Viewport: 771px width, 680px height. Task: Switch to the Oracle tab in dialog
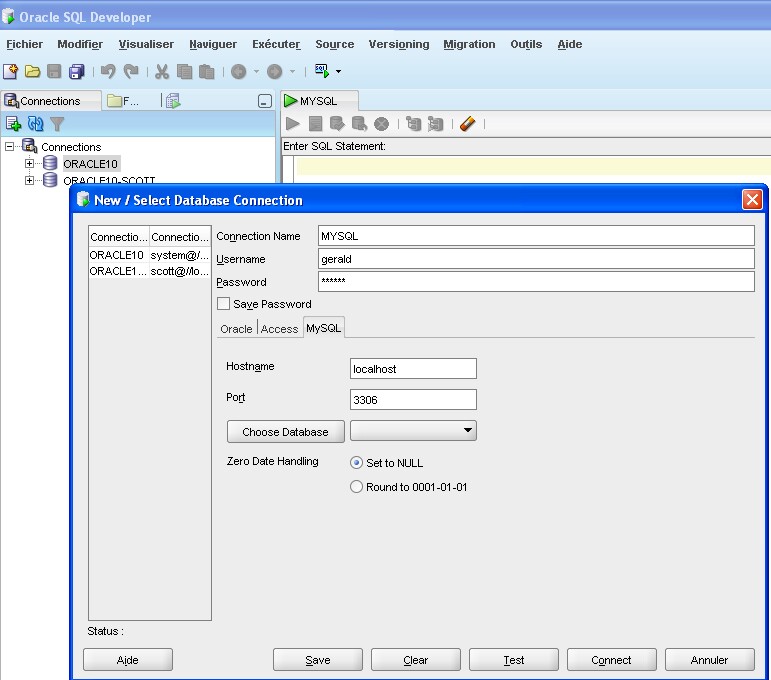point(236,329)
